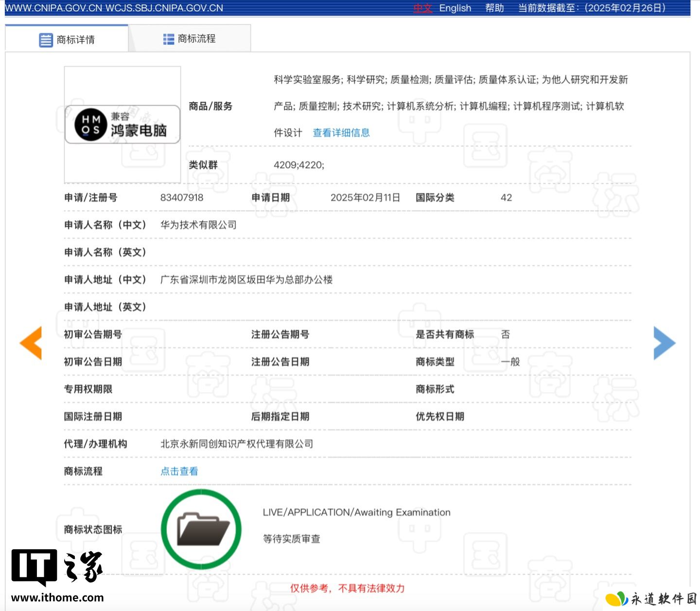The width and height of the screenshot is (700, 611).
Task: Switch to the 商标流程 tab
Action: point(190,38)
